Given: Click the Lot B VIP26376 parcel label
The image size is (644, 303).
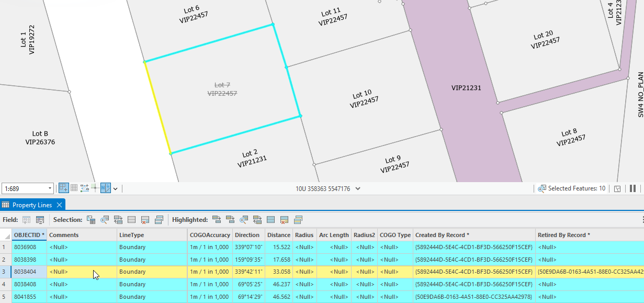Looking at the screenshot, I should tap(40, 138).
